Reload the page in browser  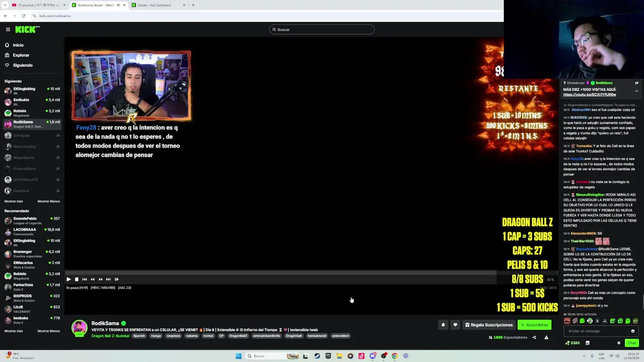coord(23,16)
